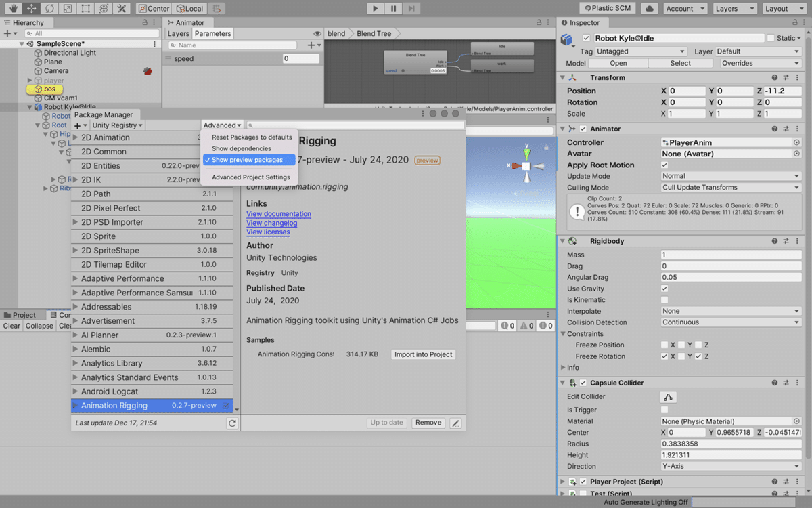Enable Is Trigger on the Capsule Collider

pyautogui.click(x=664, y=410)
